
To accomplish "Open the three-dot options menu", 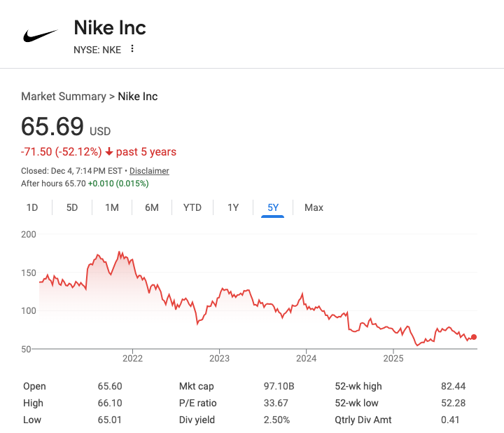I will [x=132, y=49].
